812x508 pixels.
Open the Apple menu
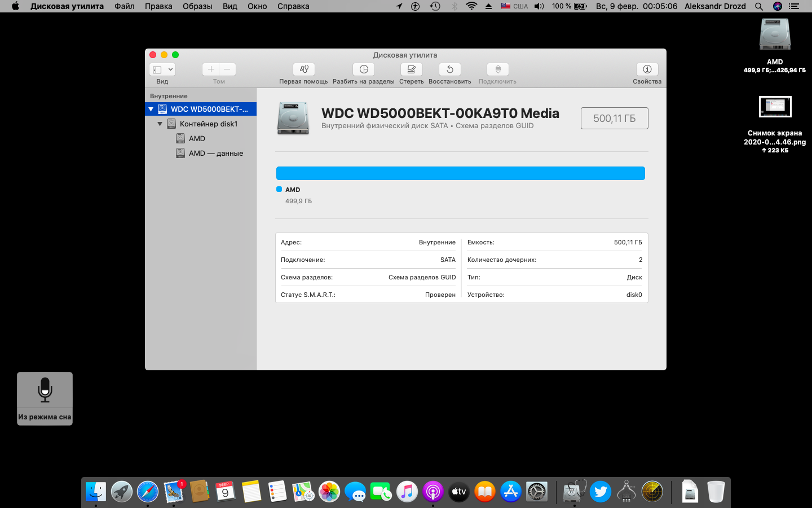[15, 6]
